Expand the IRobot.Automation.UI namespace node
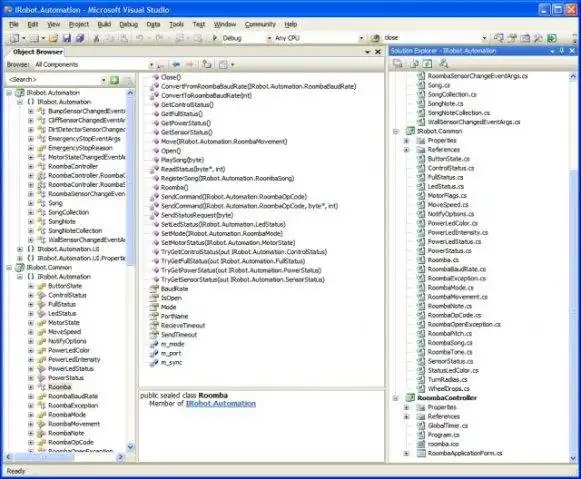The width and height of the screenshot is (581, 479). [20, 249]
